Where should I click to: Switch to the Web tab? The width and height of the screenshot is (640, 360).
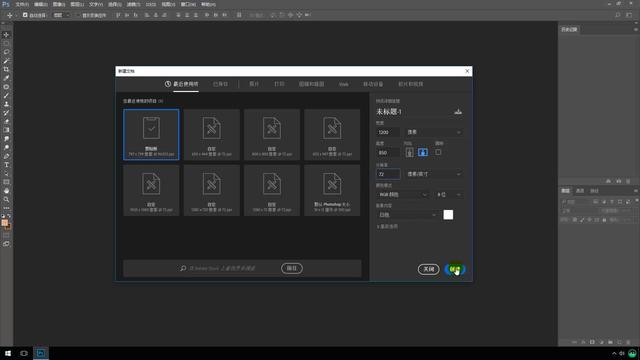pos(344,84)
